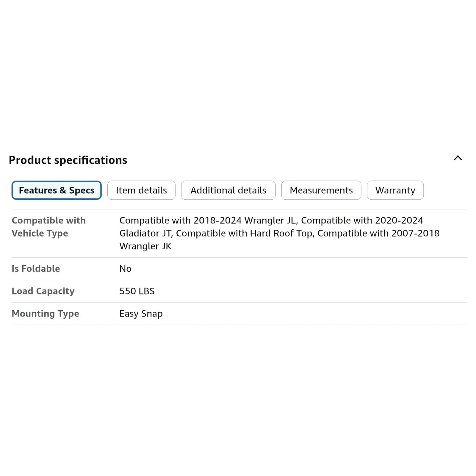Viewport: 476px width, 476px height.
Task: Click the Is Foldable value No
Action: 125,269
